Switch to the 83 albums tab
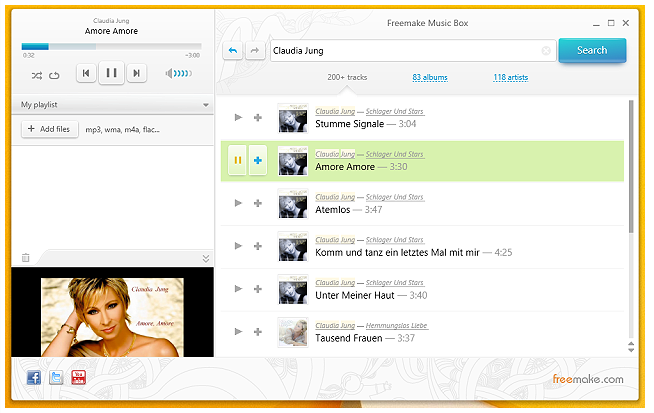This screenshot has width=654, height=413. 430,78
